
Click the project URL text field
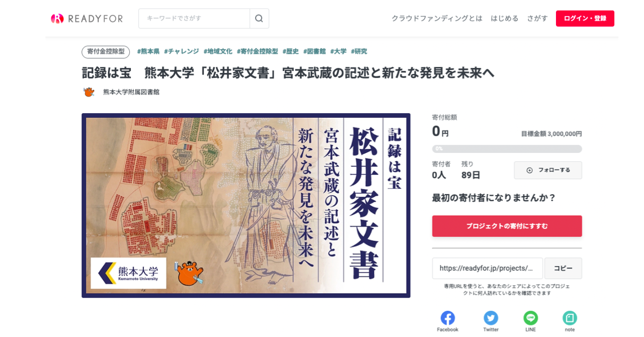pyautogui.click(x=488, y=269)
